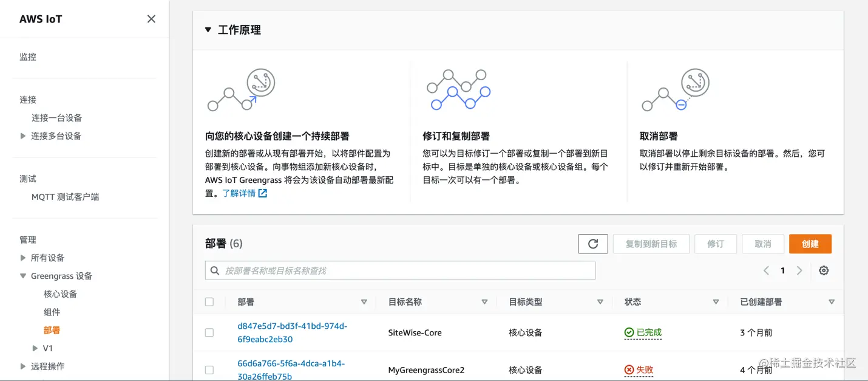Expand 连接多台设备 in the sidebar
This screenshot has height=381, width=868.
(23, 136)
